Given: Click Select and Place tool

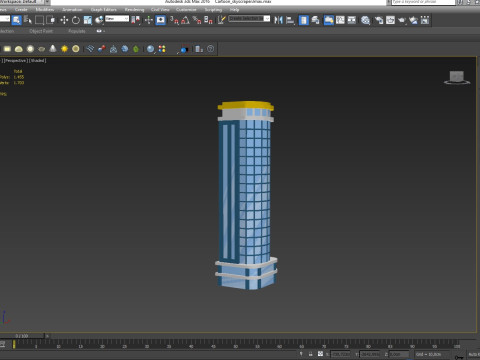Looking at the screenshot, I should tap(99, 20).
